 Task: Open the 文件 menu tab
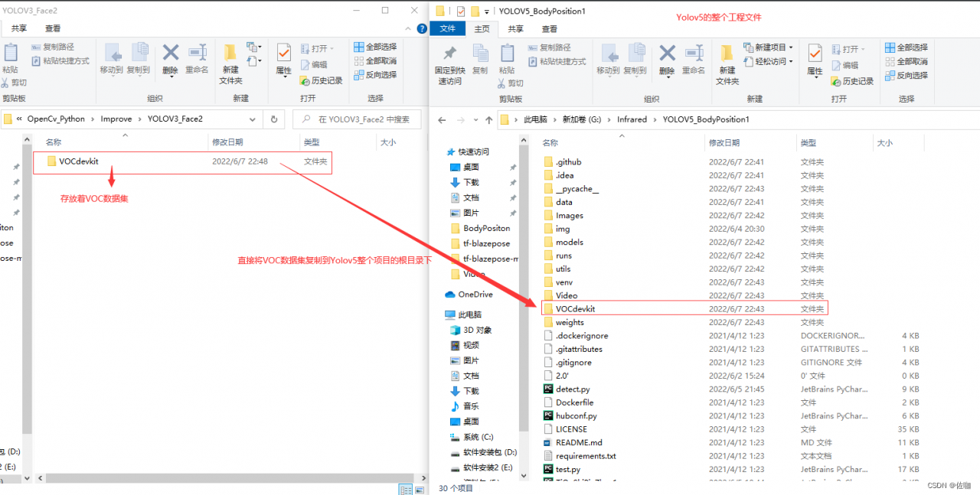pyautogui.click(x=447, y=28)
